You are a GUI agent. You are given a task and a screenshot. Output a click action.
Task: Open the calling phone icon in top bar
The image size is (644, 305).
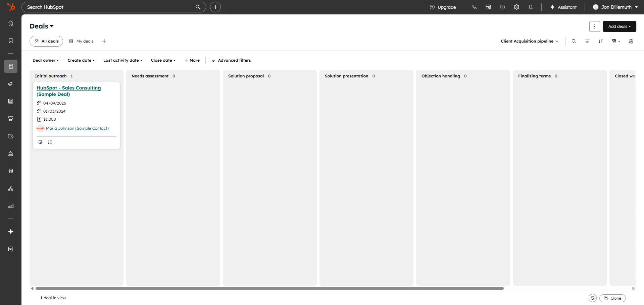pos(474,7)
